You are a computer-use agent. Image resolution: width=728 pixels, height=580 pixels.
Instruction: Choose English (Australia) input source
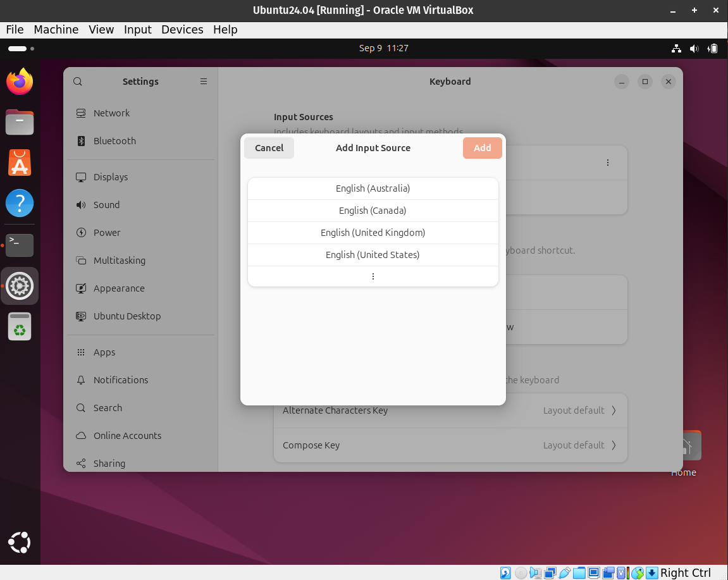click(x=373, y=188)
